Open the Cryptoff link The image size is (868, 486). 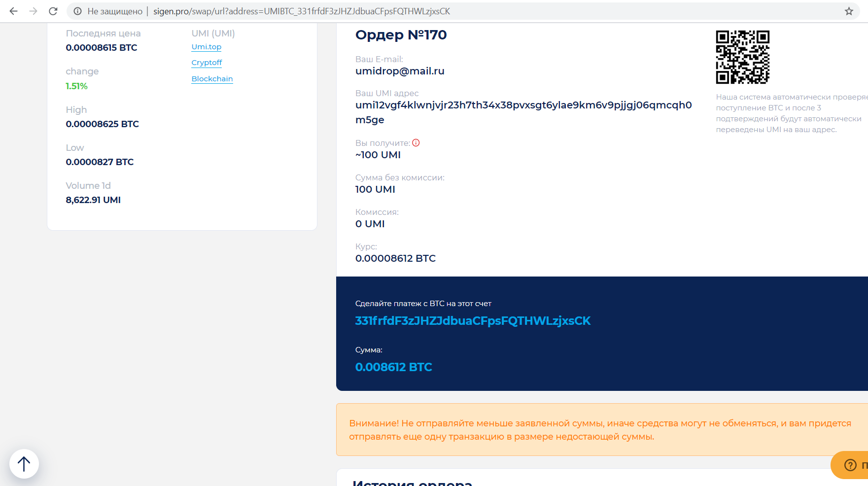click(x=207, y=63)
